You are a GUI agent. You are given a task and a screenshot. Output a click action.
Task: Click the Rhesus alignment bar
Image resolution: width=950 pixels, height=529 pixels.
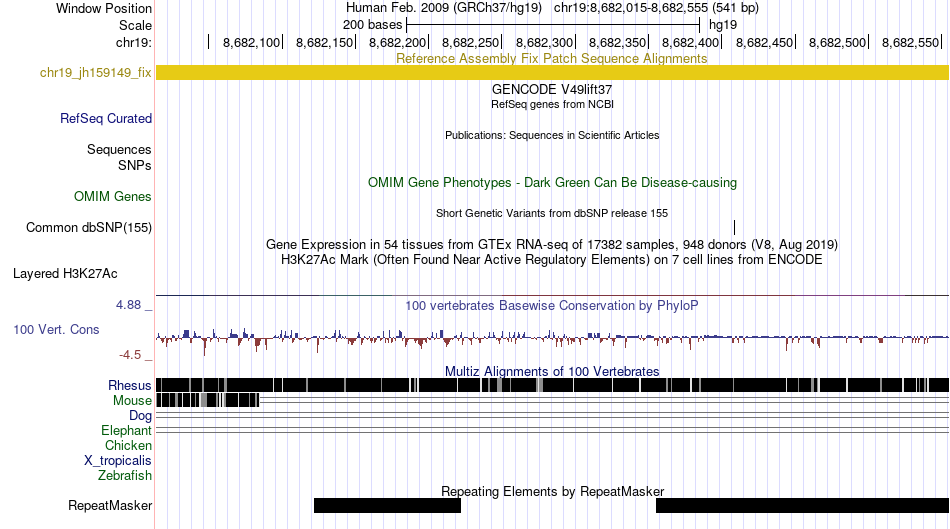tap(552, 385)
